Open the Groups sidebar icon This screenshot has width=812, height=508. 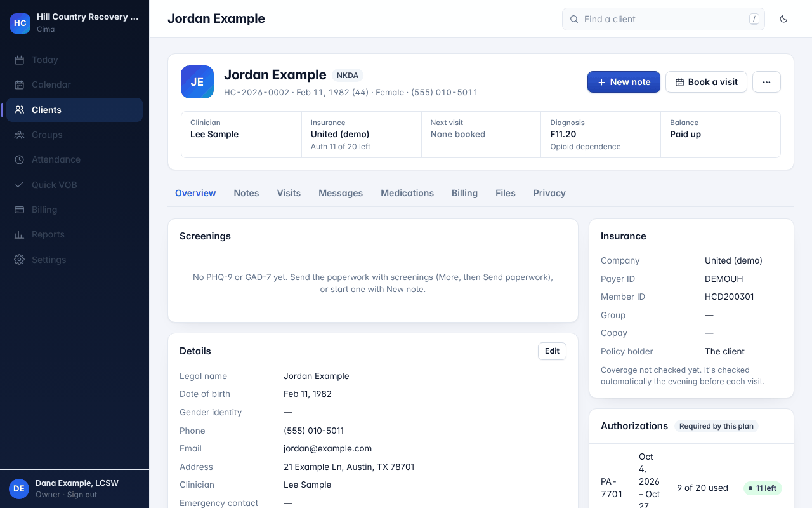click(20, 135)
